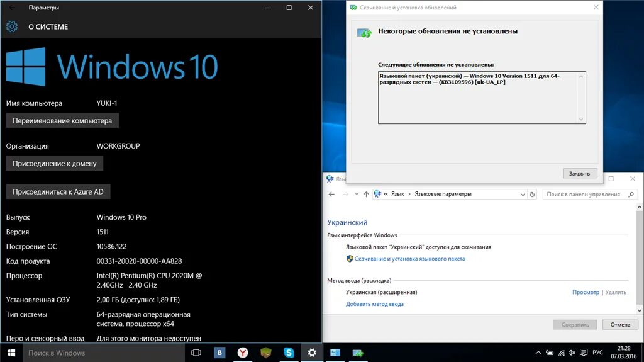Open the clock showing 21:28
The width and height of the screenshot is (644, 362).
[x=623, y=353]
